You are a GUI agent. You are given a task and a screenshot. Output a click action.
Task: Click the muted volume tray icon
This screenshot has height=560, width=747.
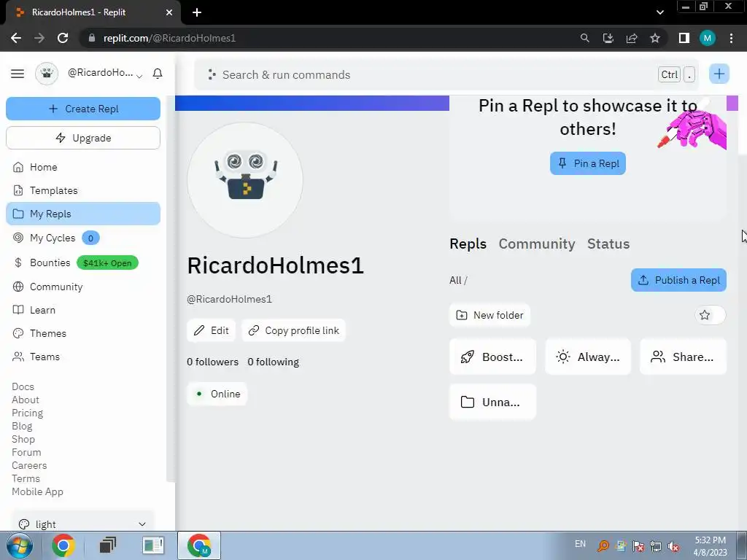tap(673, 546)
